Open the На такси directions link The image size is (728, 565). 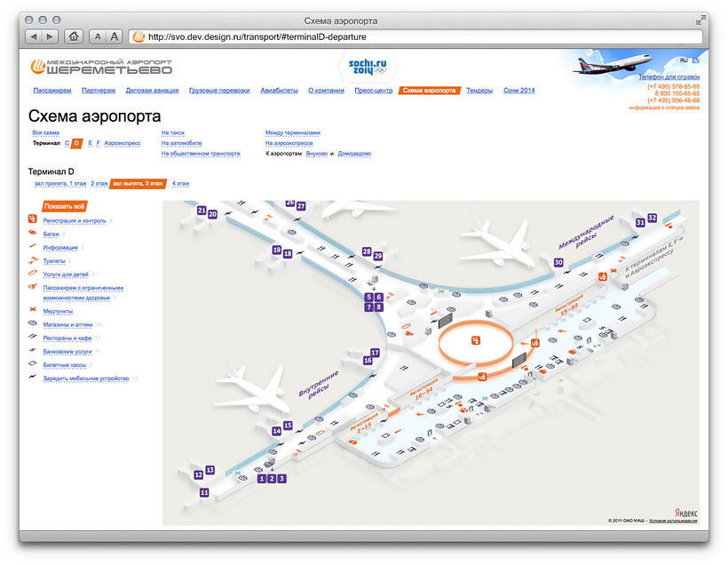(x=173, y=133)
